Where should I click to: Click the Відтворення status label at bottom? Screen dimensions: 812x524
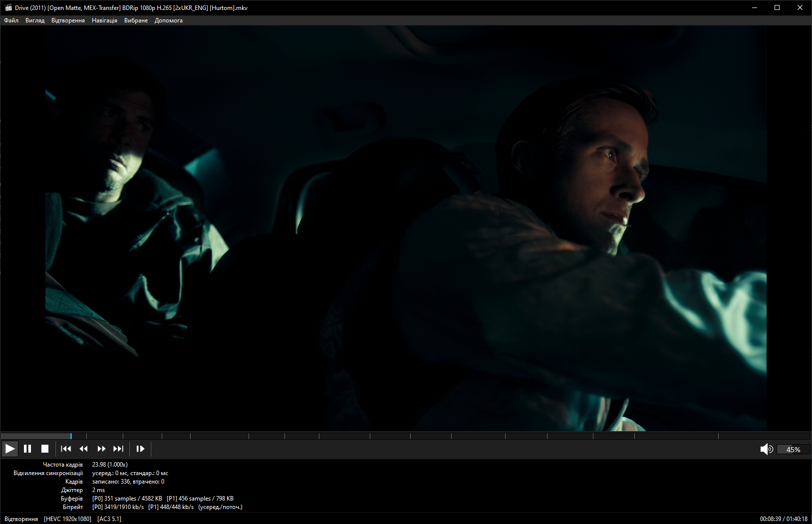[21, 519]
